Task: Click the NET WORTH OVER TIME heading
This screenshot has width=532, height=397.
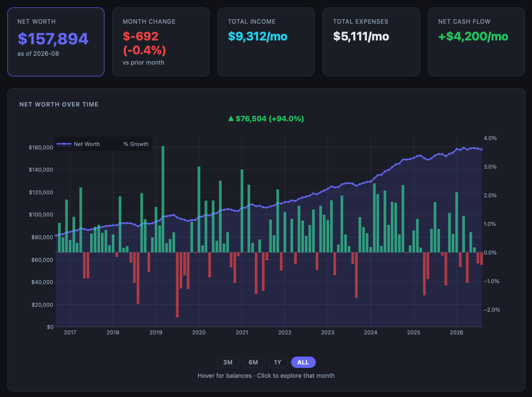Action: coord(59,104)
